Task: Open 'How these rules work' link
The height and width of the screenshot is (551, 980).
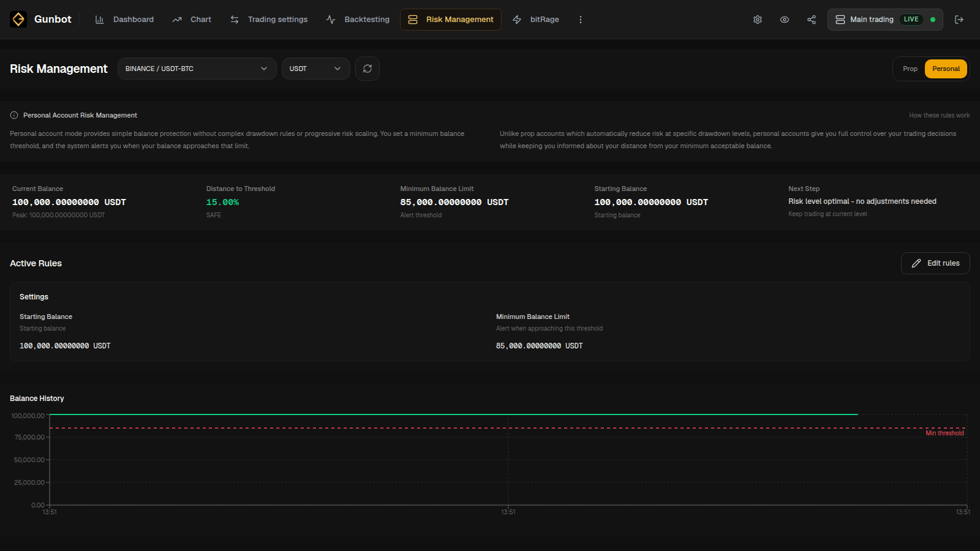Action: click(940, 115)
